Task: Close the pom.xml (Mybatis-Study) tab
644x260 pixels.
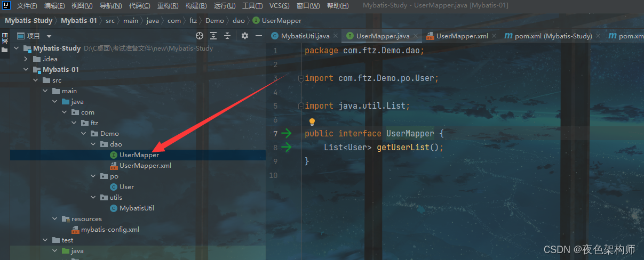Action: 598,36
